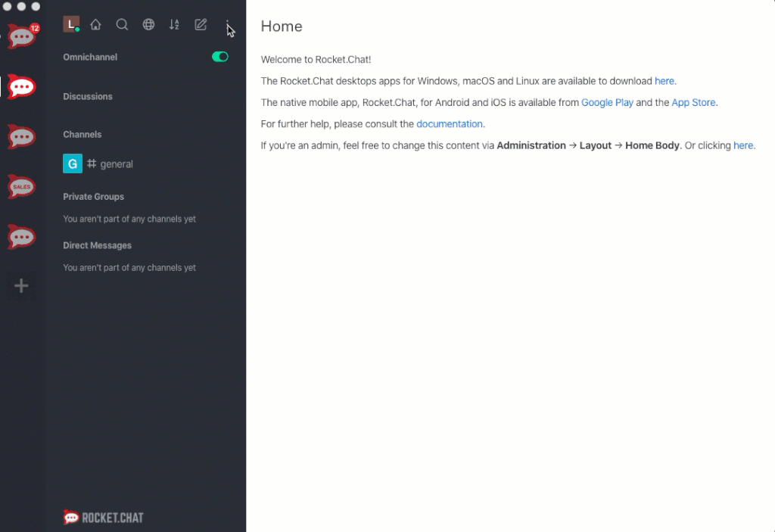This screenshot has width=775, height=532.
Task: Select the second active server icon
Action: pyautogui.click(x=21, y=86)
